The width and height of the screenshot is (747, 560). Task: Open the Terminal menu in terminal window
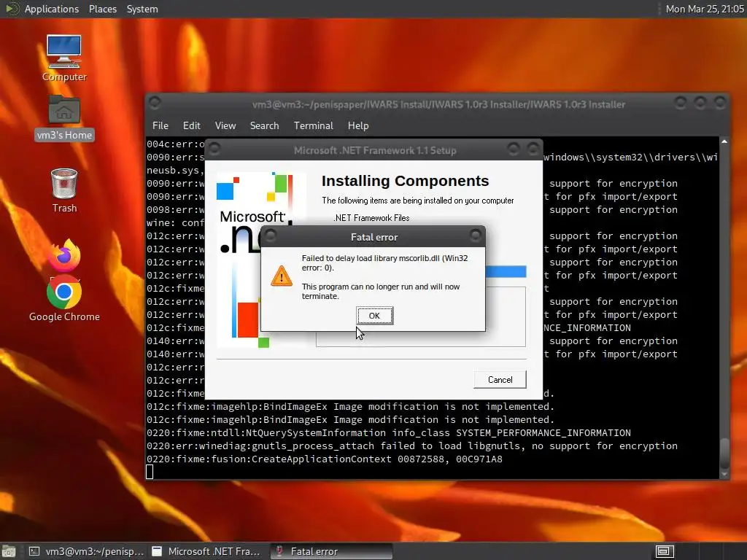point(313,125)
